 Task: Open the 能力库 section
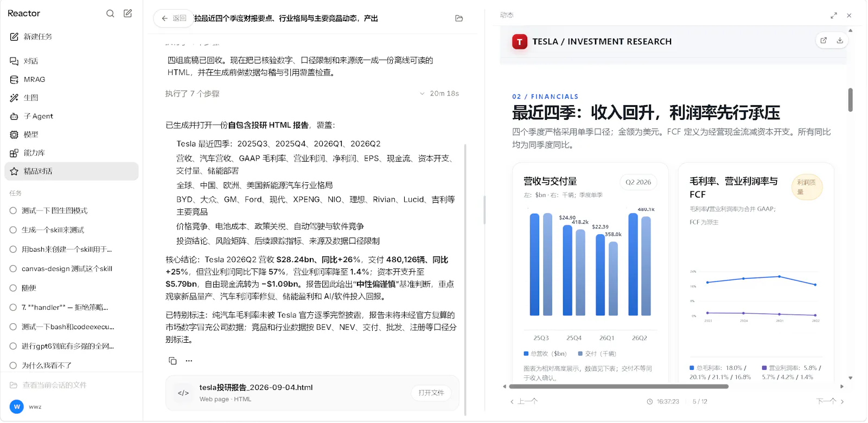pos(72,153)
